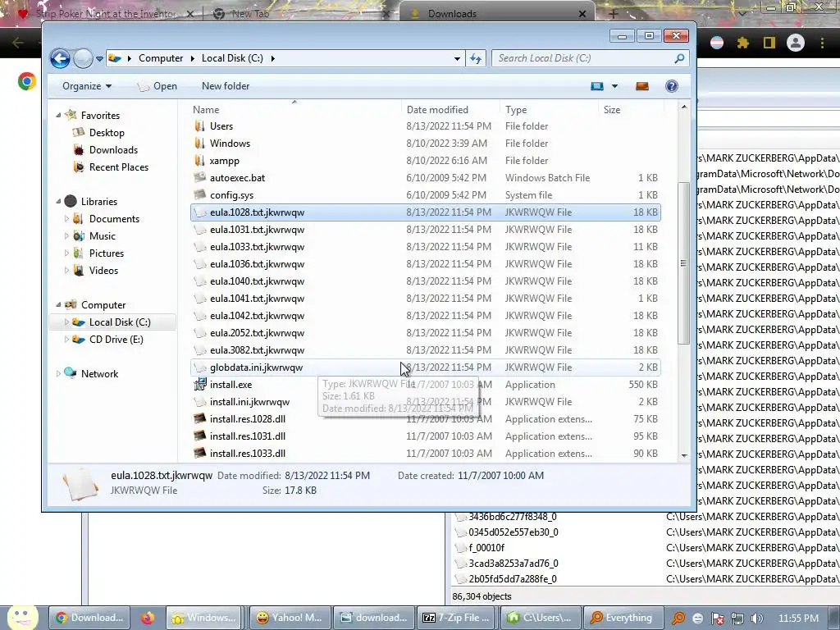The width and height of the screenshot is (840, 630).
Task: Click the refresh button next to address bar
Action: coord(476,58)
